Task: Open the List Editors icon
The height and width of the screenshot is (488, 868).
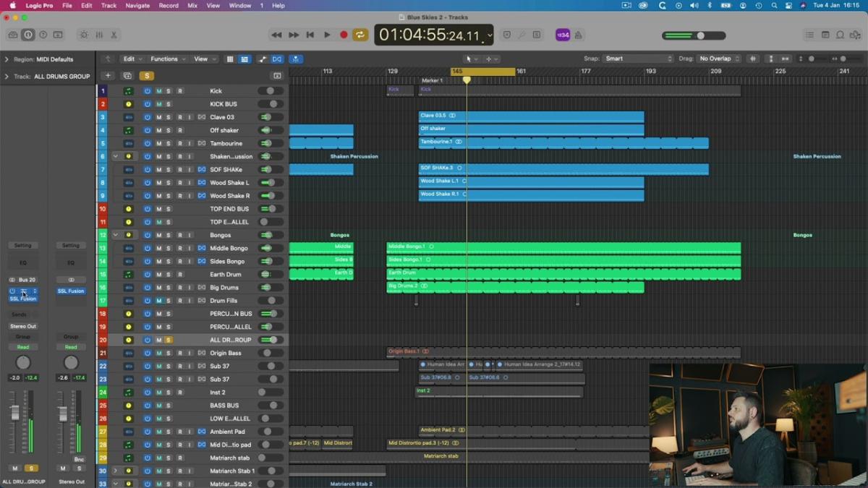Action: pos(810,35)
